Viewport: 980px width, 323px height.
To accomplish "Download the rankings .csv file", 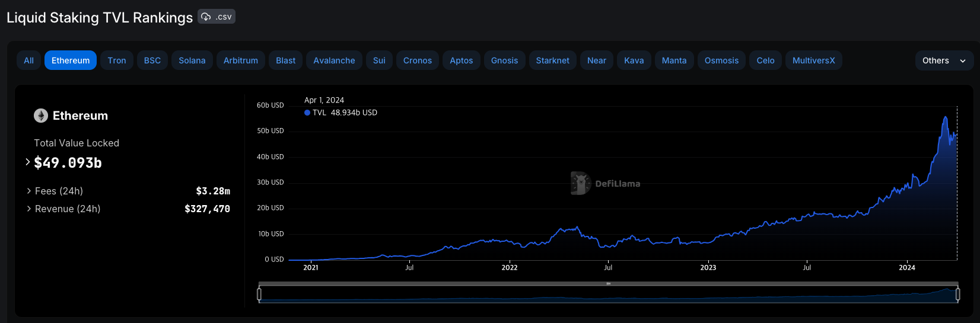I will 217,17.
